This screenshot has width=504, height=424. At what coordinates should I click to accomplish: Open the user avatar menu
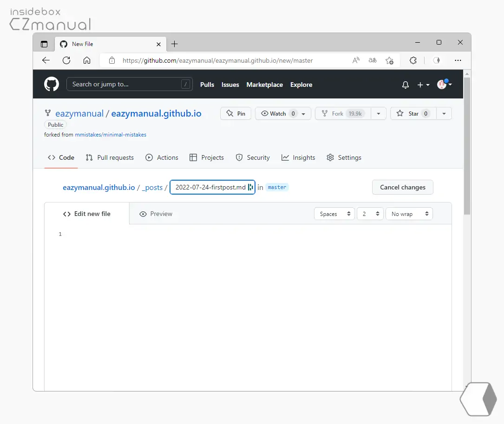point(444,84)
